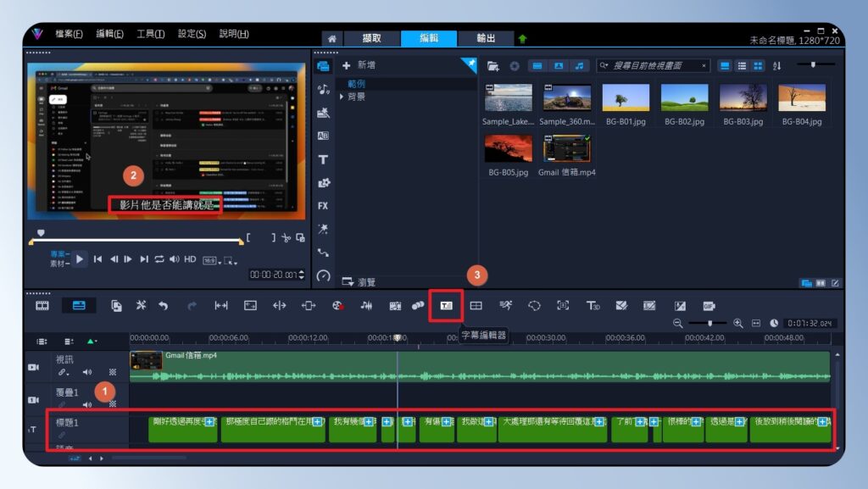Viewport: 868px width, 489px height.
Task: Open the Color wheel record icon
Action: [x=337, y=305]
